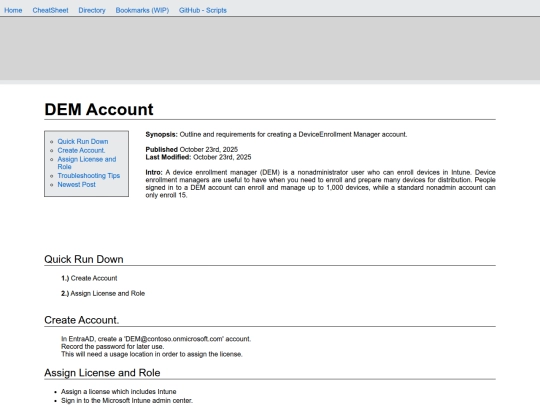
Task: Click the Quick Run Down section heading
Action: 84,259
